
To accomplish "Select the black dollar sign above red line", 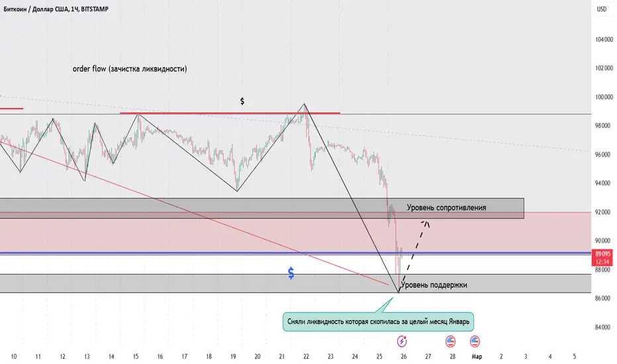I will pyautogui.click(x=242, y=101).
